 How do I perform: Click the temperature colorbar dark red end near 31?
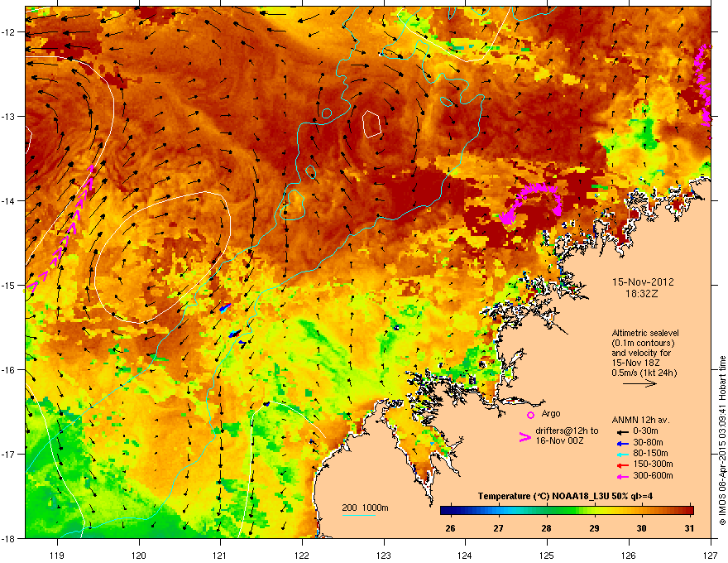click(x=687, y=511)
